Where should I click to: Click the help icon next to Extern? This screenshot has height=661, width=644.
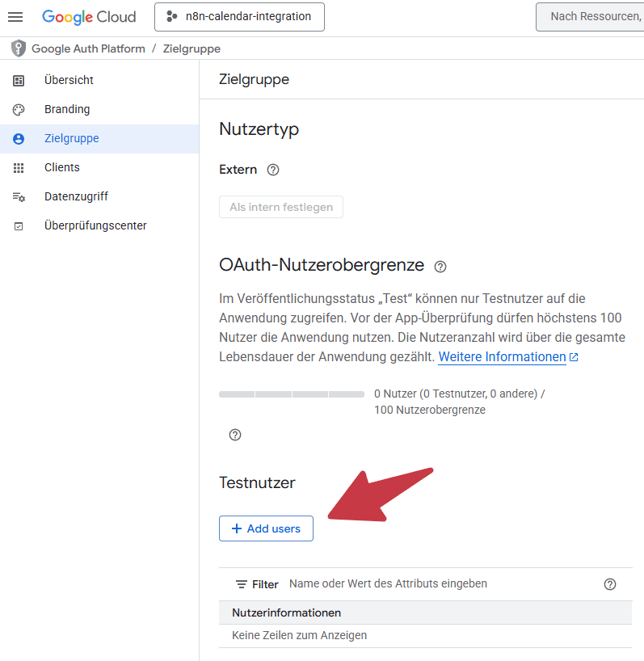click(x=273, y=170)
